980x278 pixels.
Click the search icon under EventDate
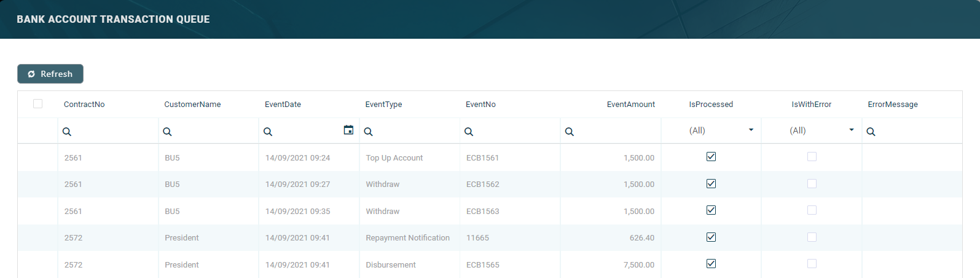click(268, 132)
